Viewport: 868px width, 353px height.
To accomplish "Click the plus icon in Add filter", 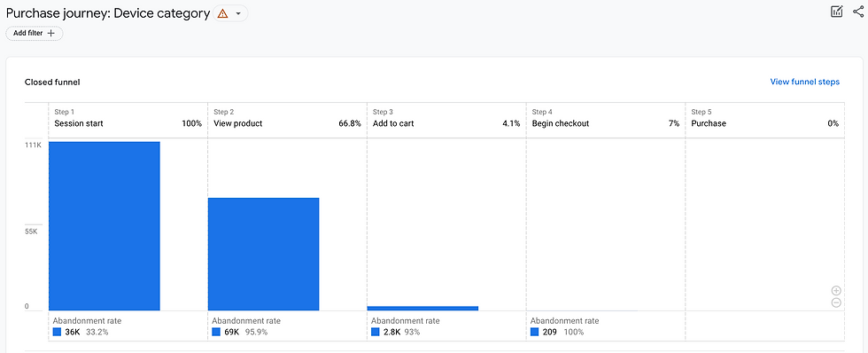I will coord(51,33).
